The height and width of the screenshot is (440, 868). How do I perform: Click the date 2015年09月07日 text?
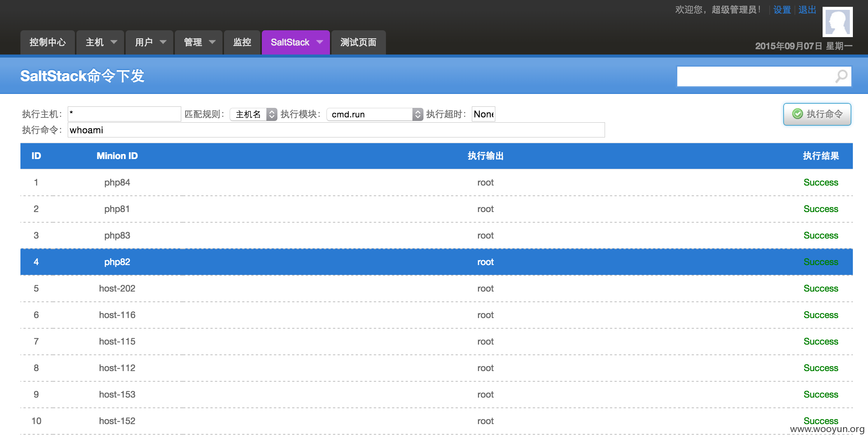point(789,46)
